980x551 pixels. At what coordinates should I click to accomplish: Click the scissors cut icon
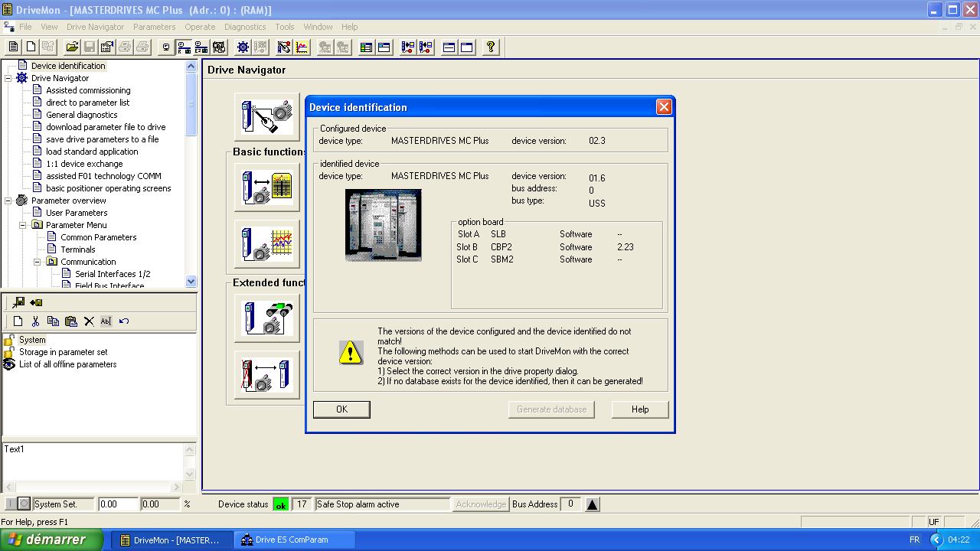point(35,321)
